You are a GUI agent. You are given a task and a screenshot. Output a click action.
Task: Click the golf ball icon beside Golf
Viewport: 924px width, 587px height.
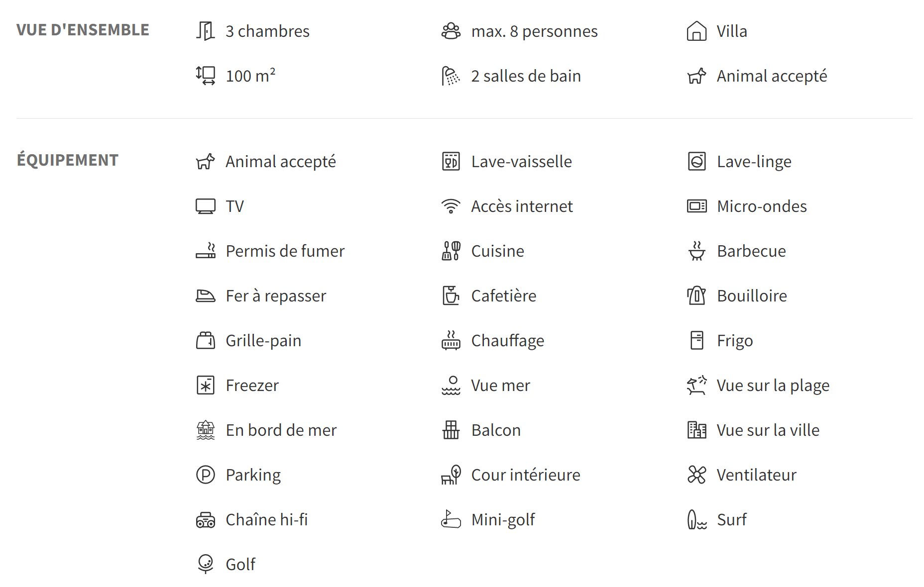(205, 564)
